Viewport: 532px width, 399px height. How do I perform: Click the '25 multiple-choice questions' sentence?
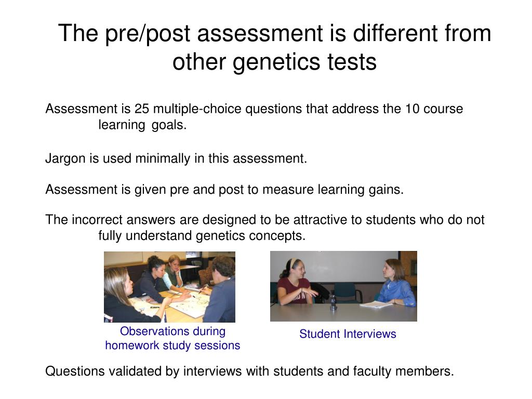tap(254, 109)
